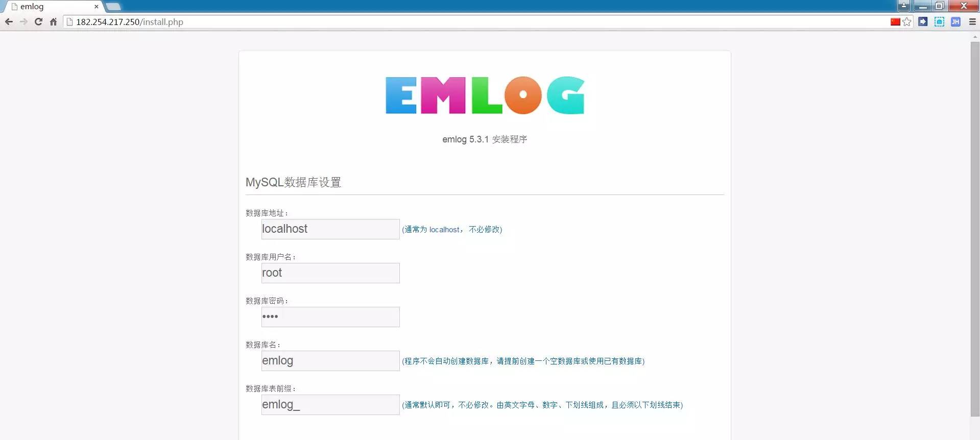Click the page file icon in address bar

70,22
